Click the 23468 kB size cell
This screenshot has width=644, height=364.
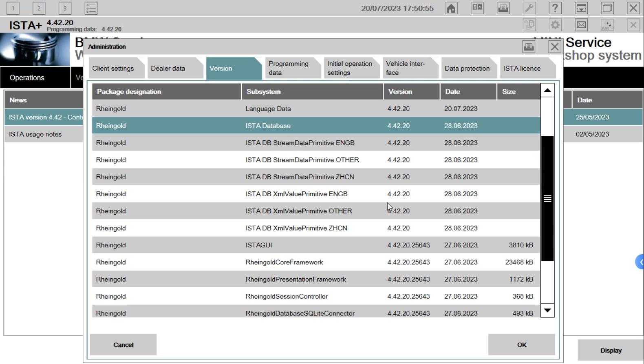tap(519, 262)
